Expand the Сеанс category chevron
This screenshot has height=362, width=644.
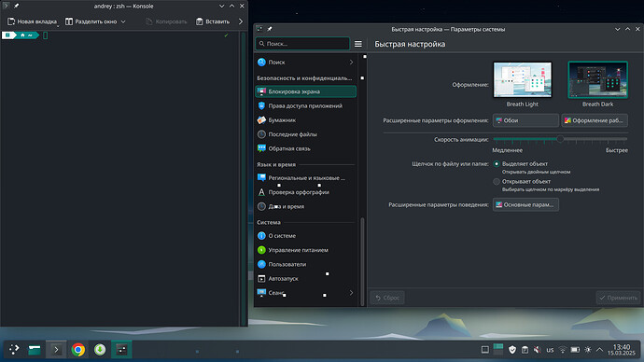351,293
